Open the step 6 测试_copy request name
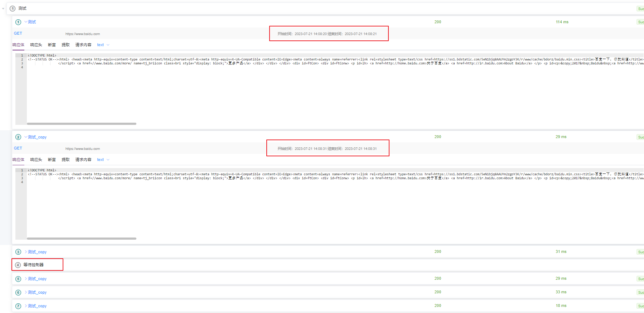 [x=37, y=292]
